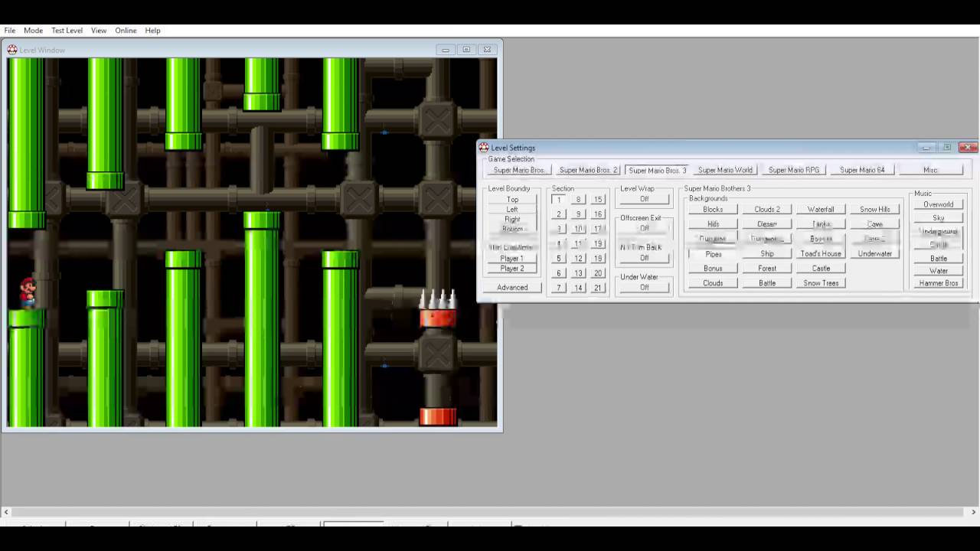Switch to Misc. game selection

pyautogui.click(x=930, y=170)
